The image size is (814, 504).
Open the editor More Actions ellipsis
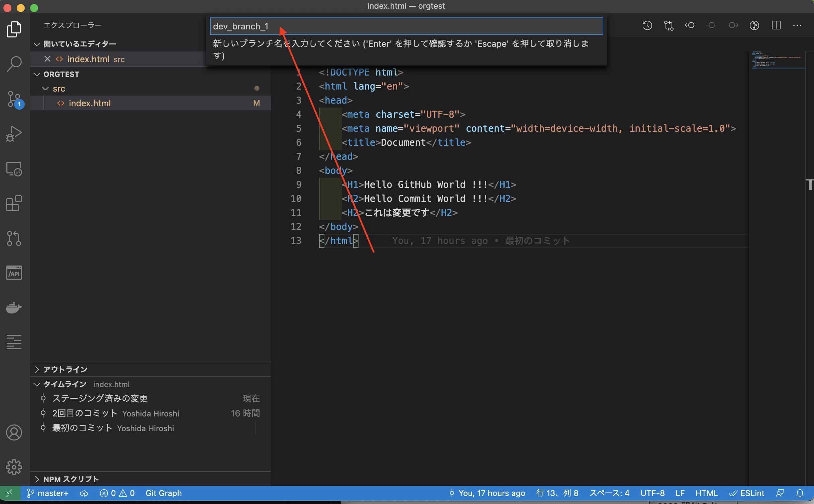click(797, 25)
